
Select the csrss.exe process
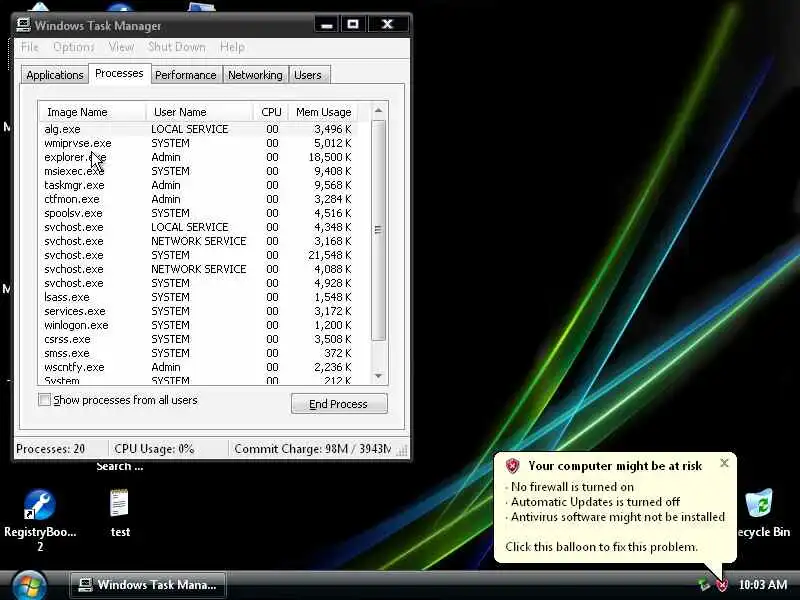click(x=198, y=339)
